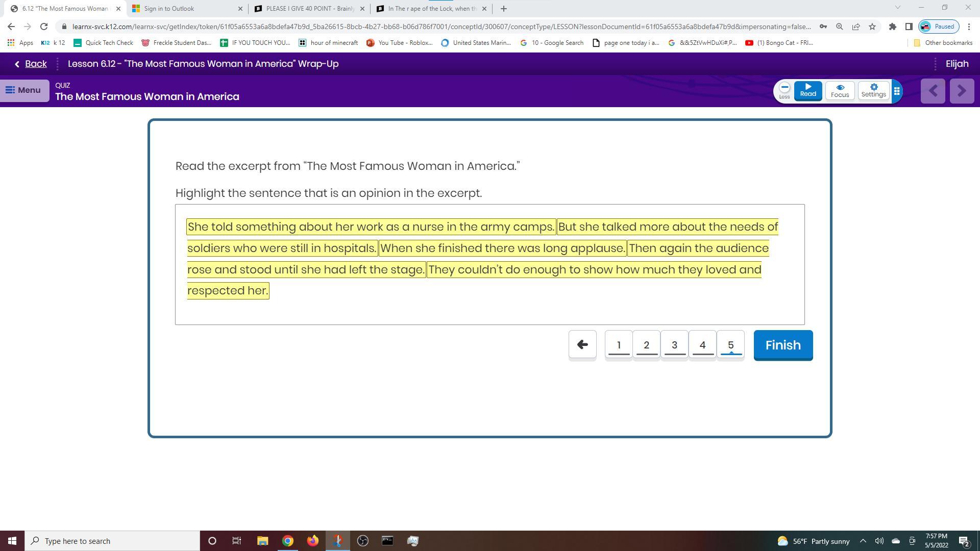Click the Read play button

[808, 90]
